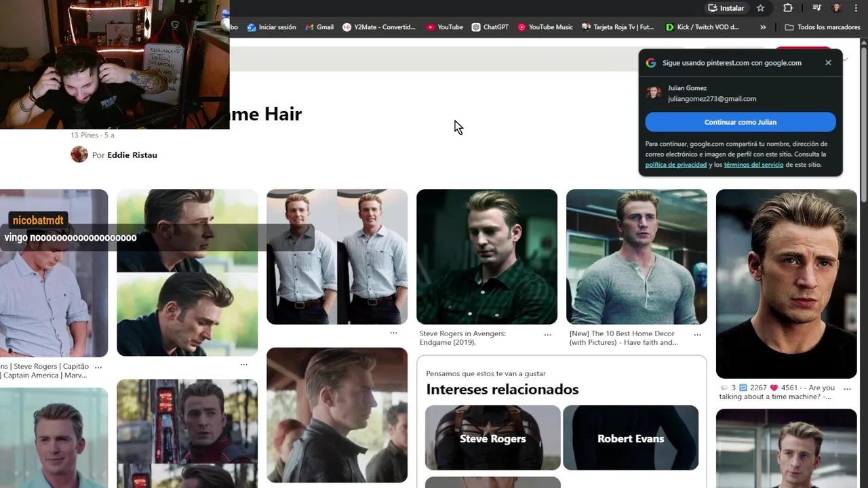Click heart reaction icon on time machine pin
This screenshot has height=488, width=868.
(774, 388)
